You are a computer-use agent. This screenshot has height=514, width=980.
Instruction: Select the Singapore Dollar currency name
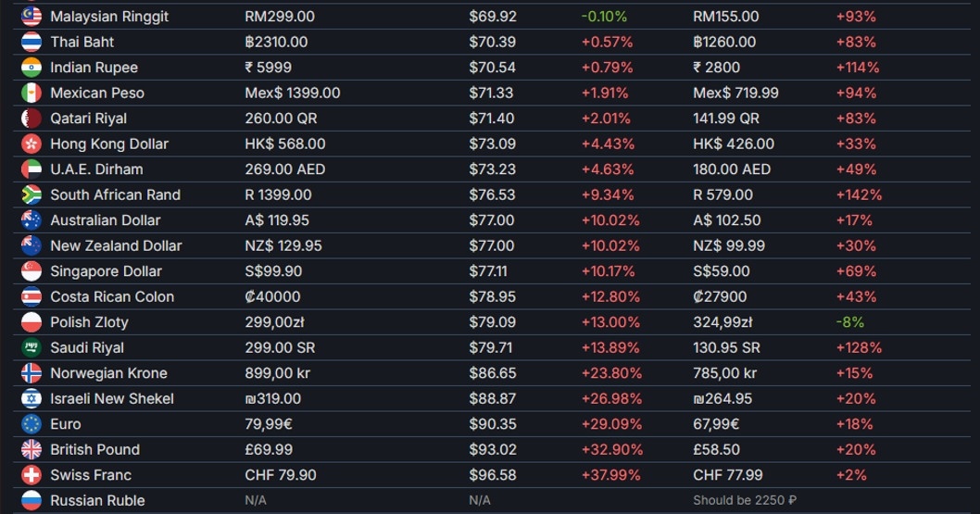[x=106, y=271]
